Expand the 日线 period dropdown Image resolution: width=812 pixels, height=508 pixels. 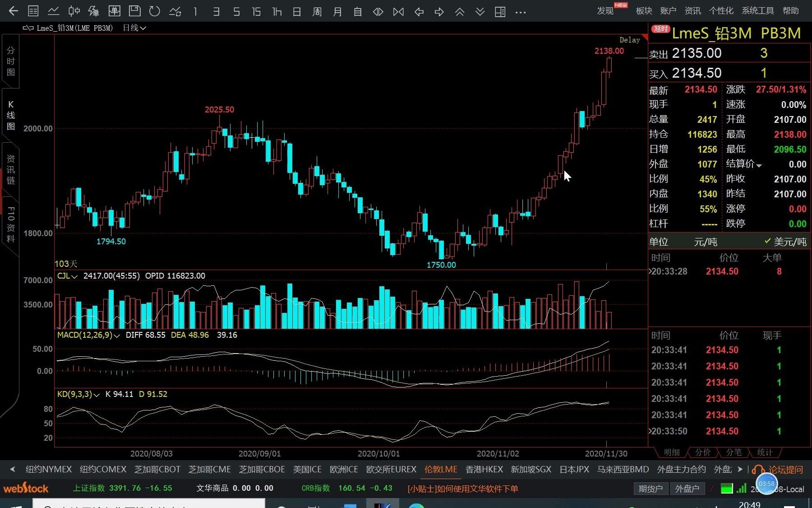134,28
